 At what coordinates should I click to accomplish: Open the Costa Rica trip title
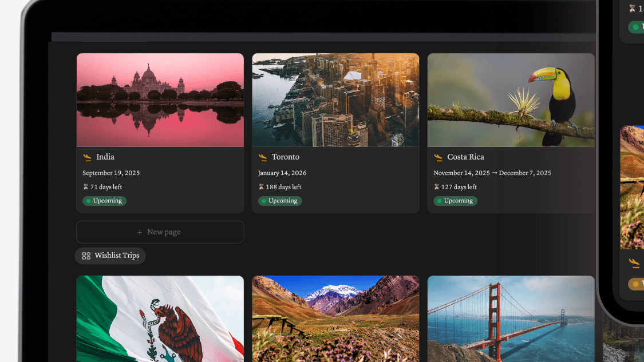point(465,157)
